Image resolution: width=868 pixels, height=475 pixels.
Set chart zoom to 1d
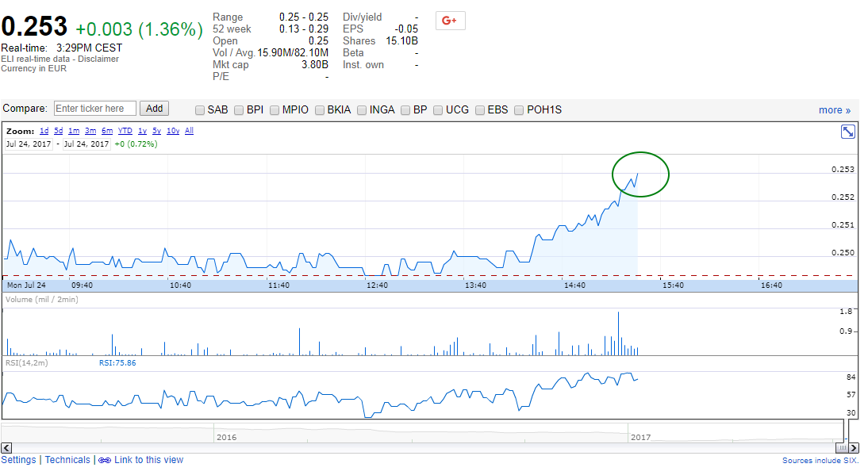coord(44,131)
